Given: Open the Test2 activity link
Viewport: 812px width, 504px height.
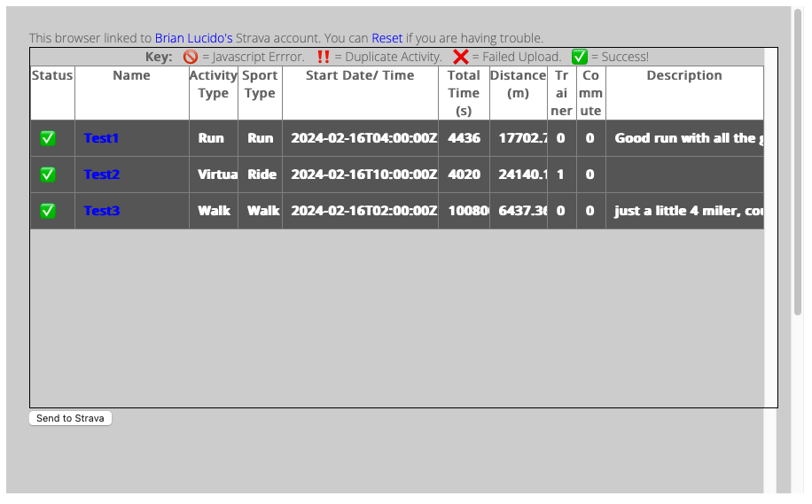Looking at the screenshot, I should click(x=102, y=174).
